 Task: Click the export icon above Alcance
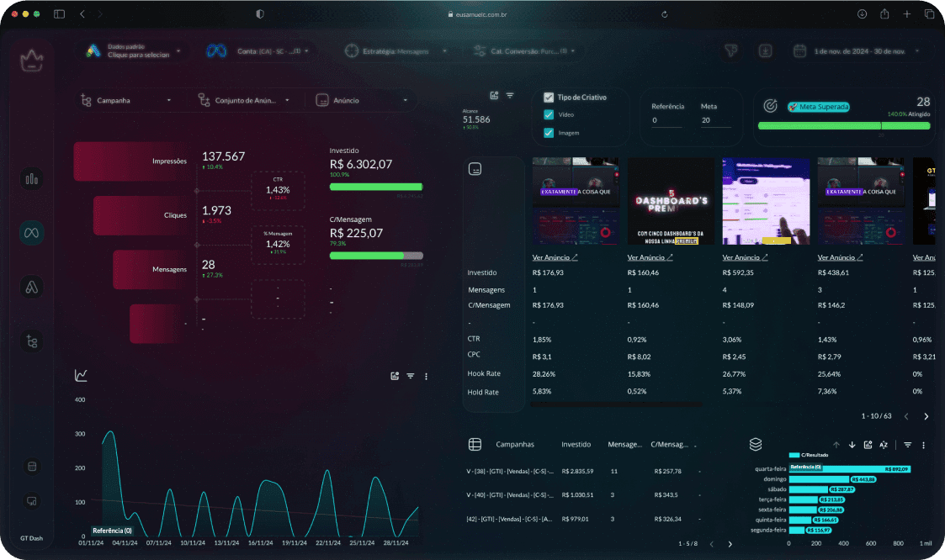tap(494, 95)
